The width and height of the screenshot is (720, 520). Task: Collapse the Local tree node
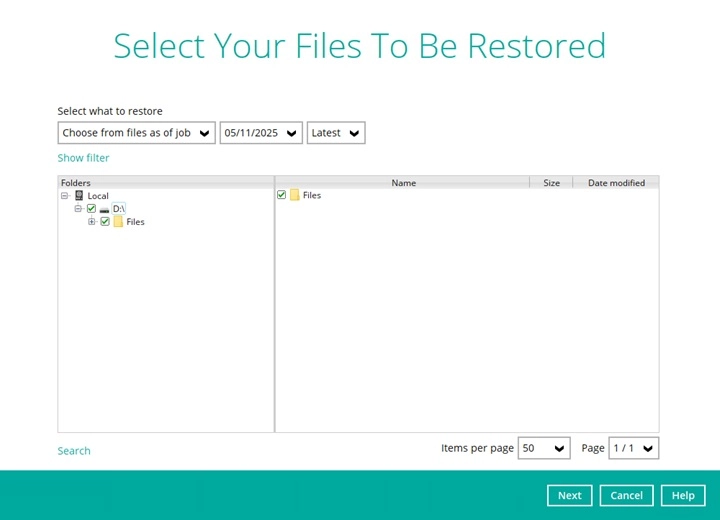[x=64, y=196]
